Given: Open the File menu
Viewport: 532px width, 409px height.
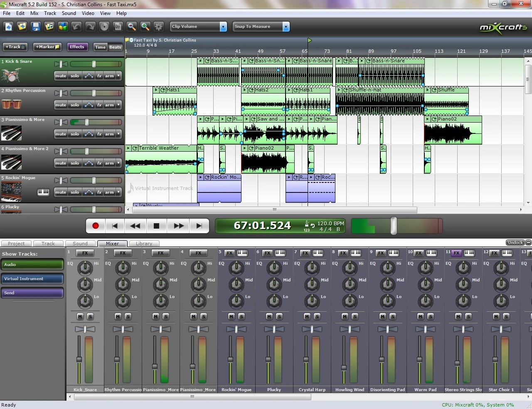Looking at the screenshot, I should click(7, 13).
